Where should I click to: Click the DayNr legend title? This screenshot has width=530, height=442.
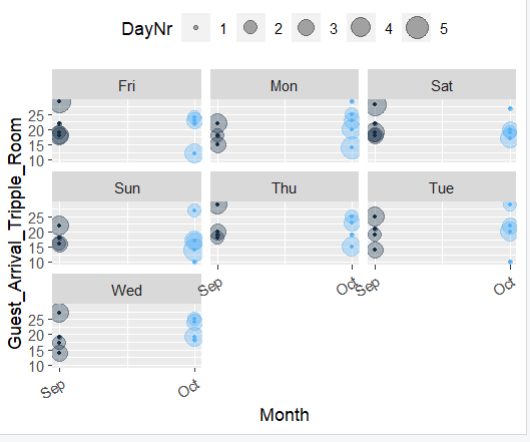pyautogui.click(x=147, y=29)
